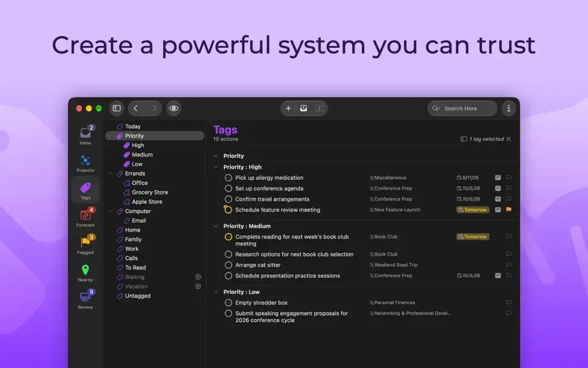Complete Submit speaking engagement proposals
Image resolution: width=588 pixels, height=368 pixels.
(228, 313)
